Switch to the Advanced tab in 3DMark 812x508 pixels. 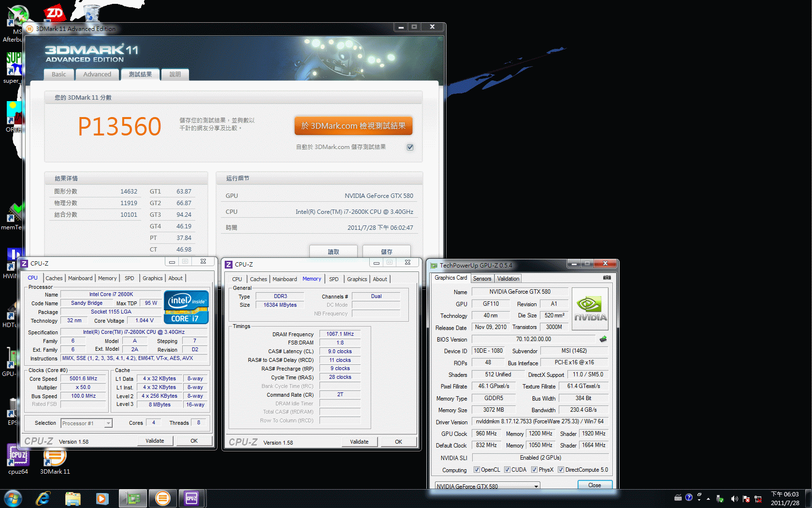click(97, 74)
